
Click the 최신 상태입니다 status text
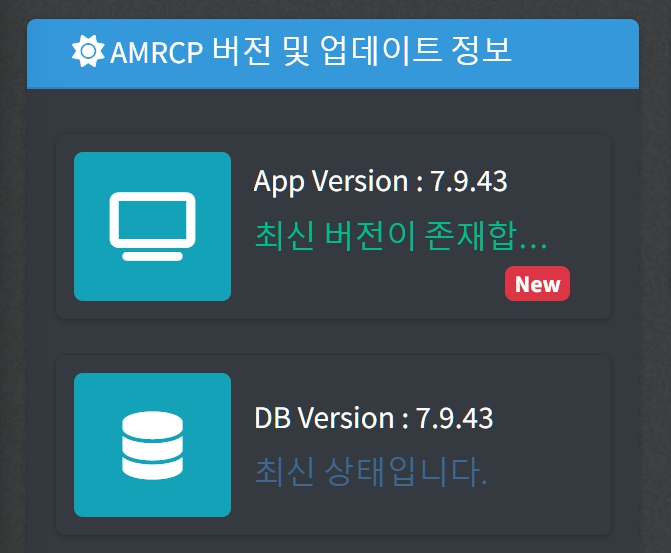point(370,472)
